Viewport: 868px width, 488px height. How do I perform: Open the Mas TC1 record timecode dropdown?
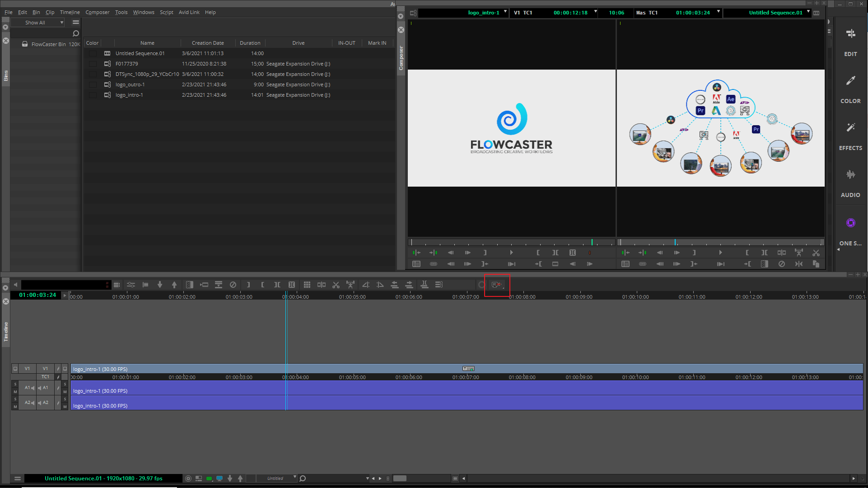719,12
